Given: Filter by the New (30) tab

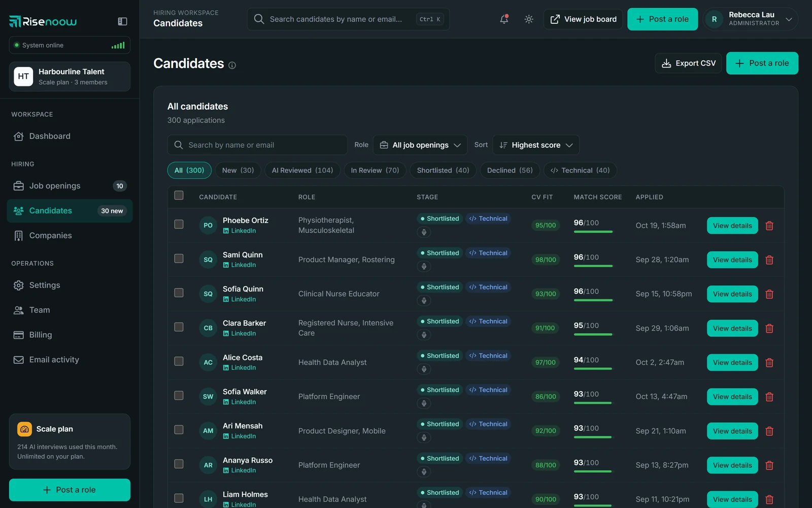Looking at the screenshot, I should [x=238, y=170].
